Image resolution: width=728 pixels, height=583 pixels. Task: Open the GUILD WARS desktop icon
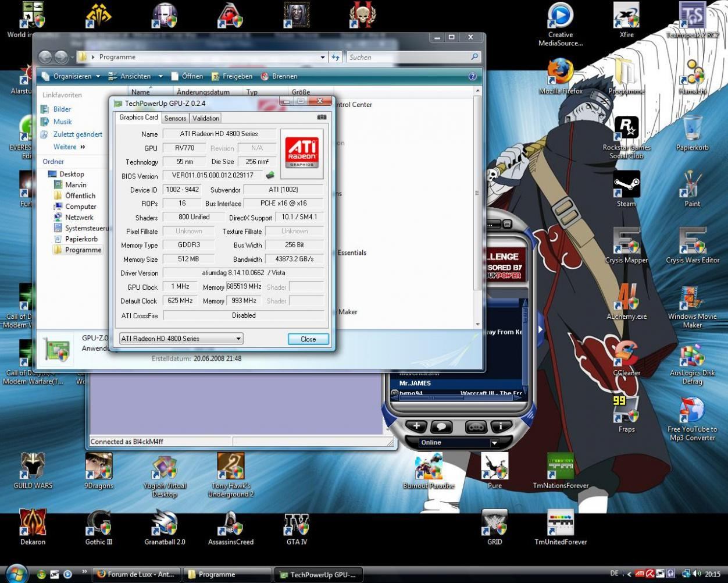pyautogui.click(x=33, y=471)
